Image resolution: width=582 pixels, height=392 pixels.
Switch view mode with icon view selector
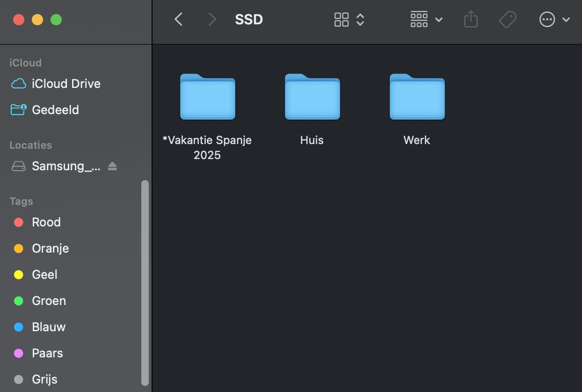click(x=349, y=19)
